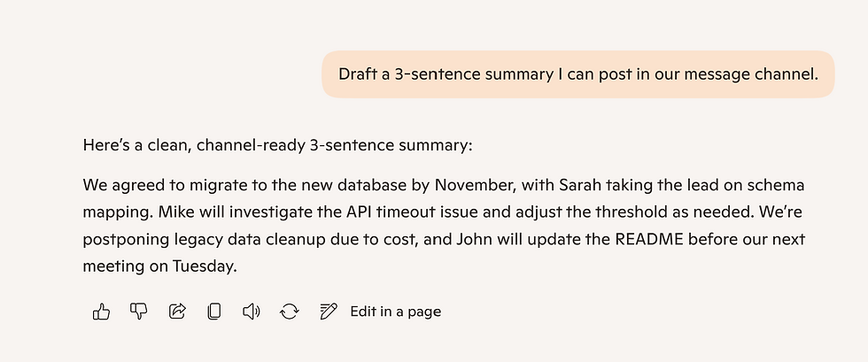Click the "Here's a clean, channel-ready" intro line
The height and width of the screenshot is (362, 868).
(277, 145)
